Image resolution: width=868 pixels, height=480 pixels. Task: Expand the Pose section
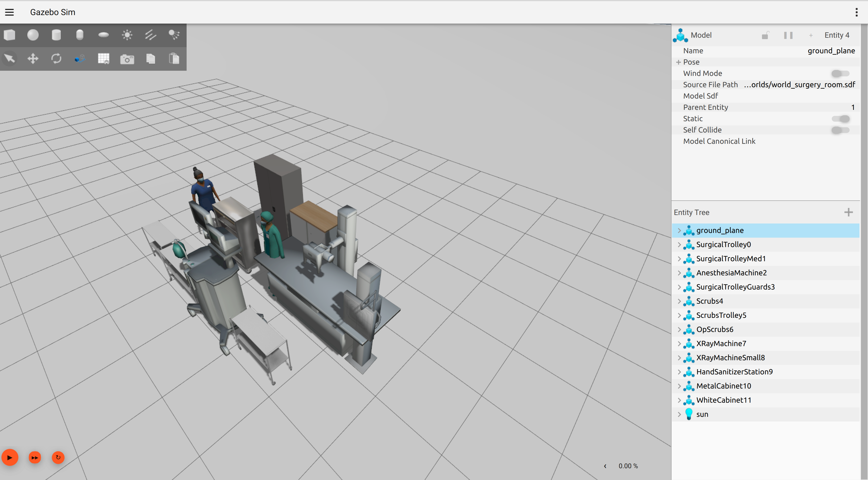[678, 62]
